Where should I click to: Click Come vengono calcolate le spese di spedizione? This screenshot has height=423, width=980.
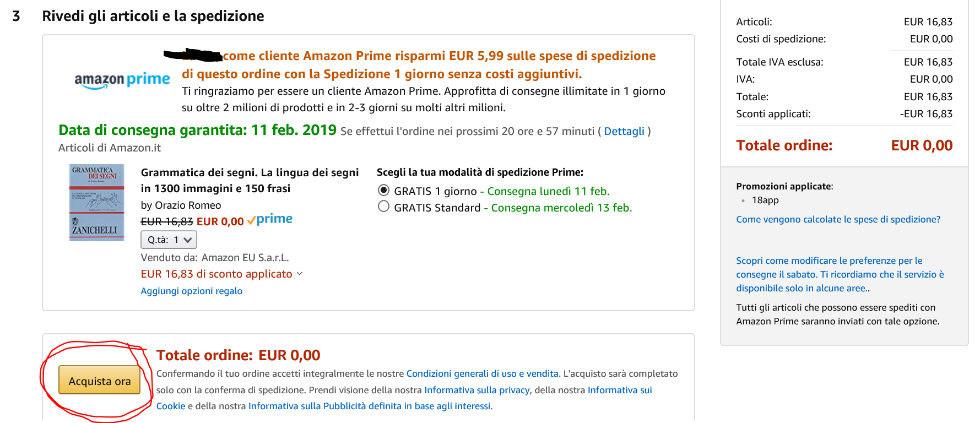838,219
